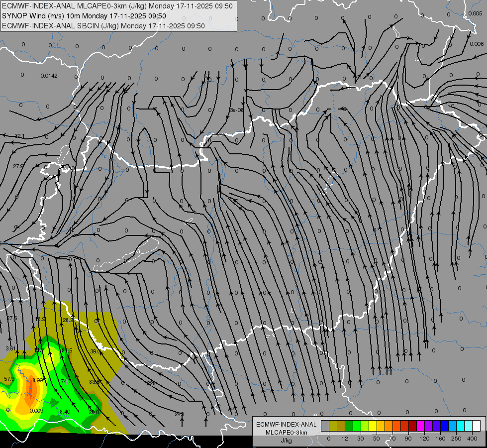Select the white swatch at the legend end
This screenshot has height=448, width=487.
coord(477,426)
